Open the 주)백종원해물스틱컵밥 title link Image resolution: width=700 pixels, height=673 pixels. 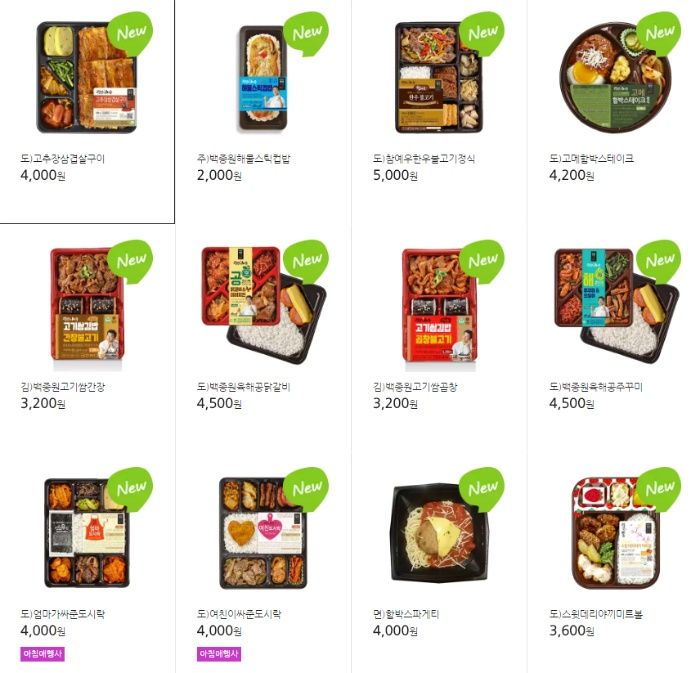(244, 159)
